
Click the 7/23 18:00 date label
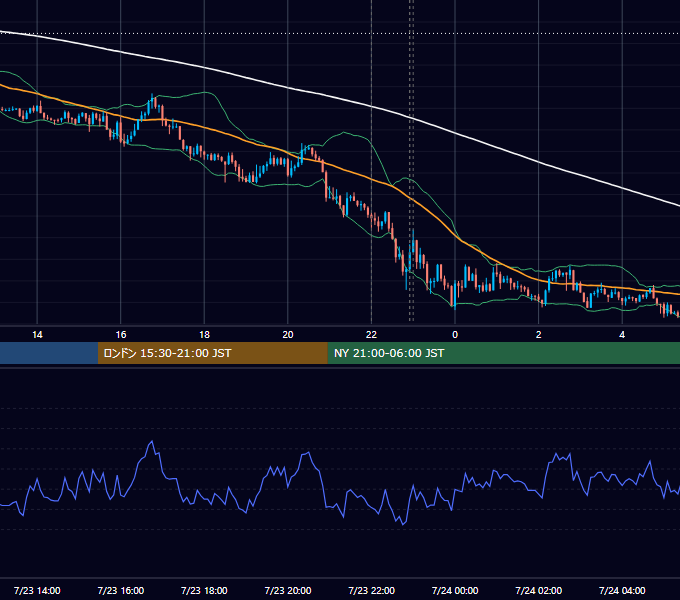click(204, 590)
